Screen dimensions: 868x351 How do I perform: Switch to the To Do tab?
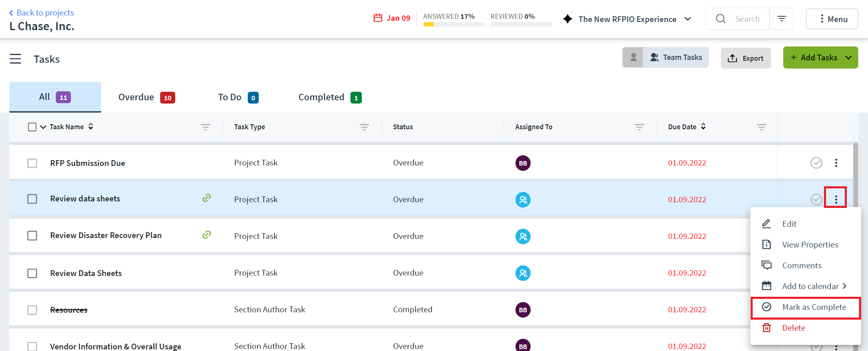(238, 97)
